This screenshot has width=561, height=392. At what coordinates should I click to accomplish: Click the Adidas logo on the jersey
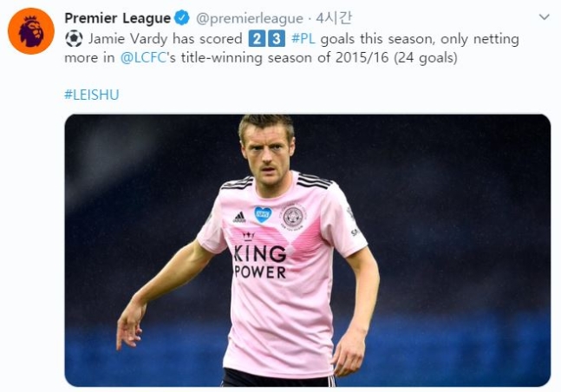(239, 217)
